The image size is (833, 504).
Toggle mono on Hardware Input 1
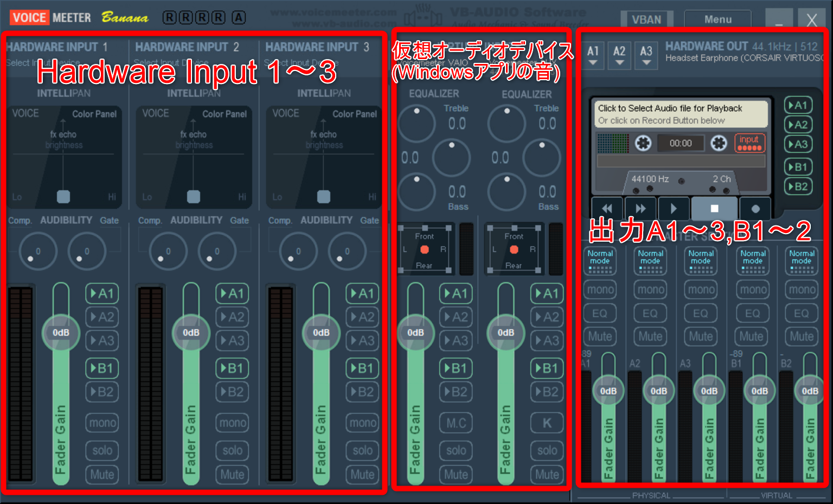pos(102,423)
